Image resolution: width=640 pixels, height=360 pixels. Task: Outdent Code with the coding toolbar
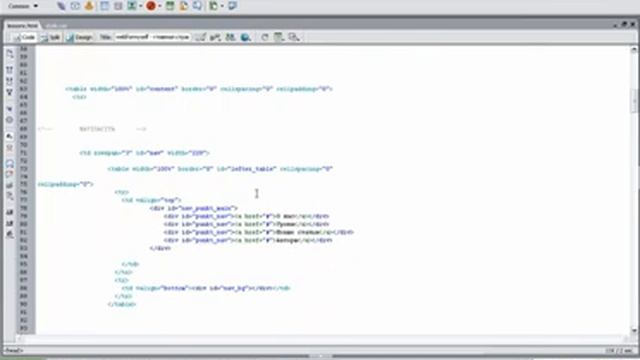(x=10, y=223)
